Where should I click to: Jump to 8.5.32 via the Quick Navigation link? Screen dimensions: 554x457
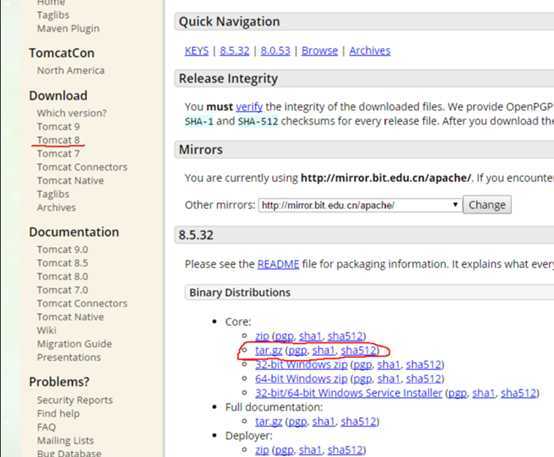point(235,51)
